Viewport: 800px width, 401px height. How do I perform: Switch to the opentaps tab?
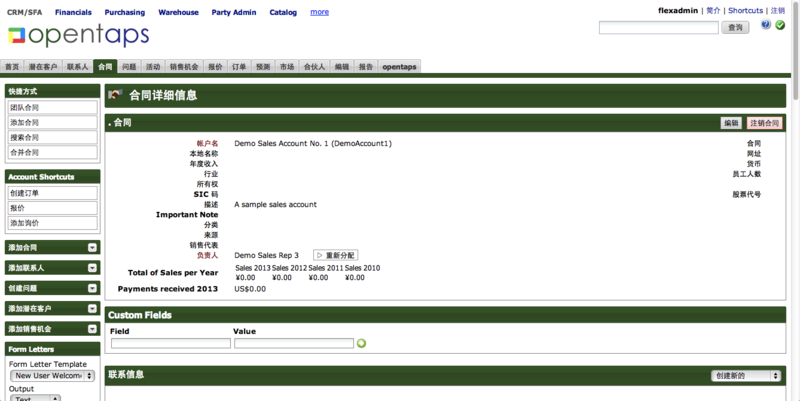click(399, 67)
